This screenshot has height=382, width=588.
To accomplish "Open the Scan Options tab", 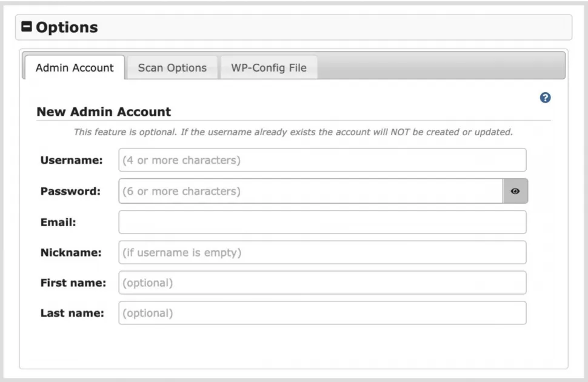I will tap(172, 68).
